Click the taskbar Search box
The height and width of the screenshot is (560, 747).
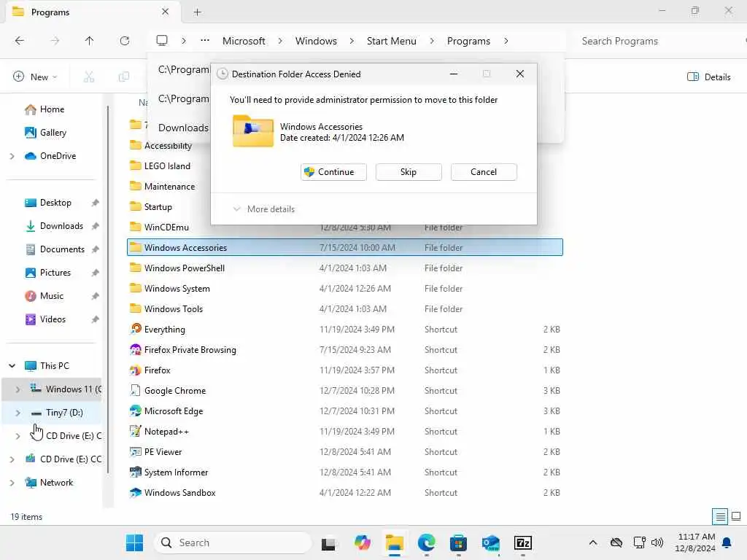(233, 542)
